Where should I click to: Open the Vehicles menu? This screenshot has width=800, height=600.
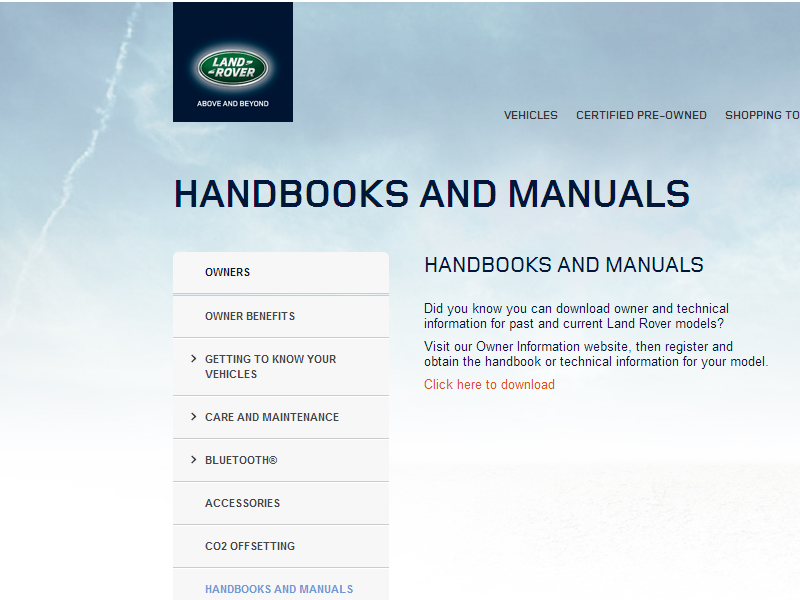(x=531, y=115)
